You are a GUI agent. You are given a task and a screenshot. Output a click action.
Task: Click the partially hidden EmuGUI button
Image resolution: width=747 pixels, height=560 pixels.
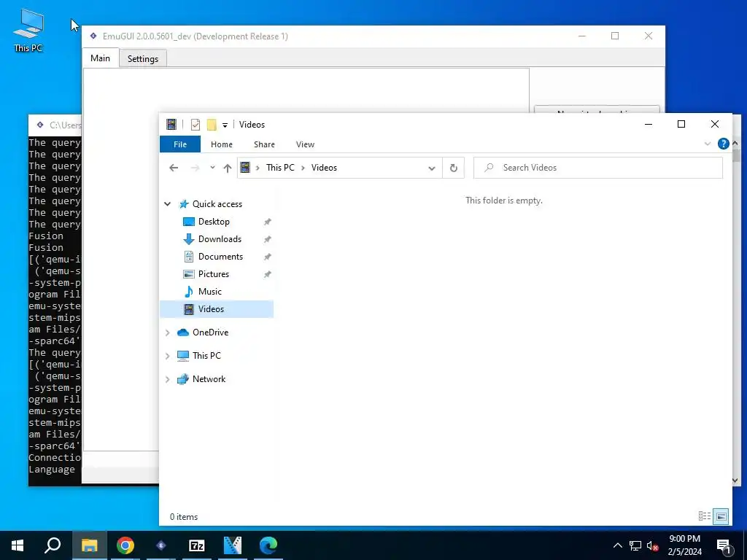tap(597, 109)
